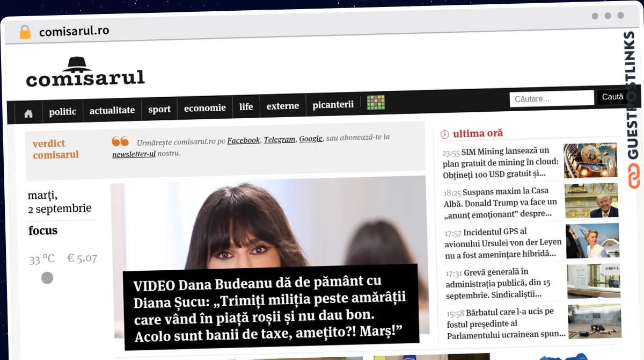Click the ultima oră clock icon
This screenshot has height=360, width=644.
click(444, 134)
